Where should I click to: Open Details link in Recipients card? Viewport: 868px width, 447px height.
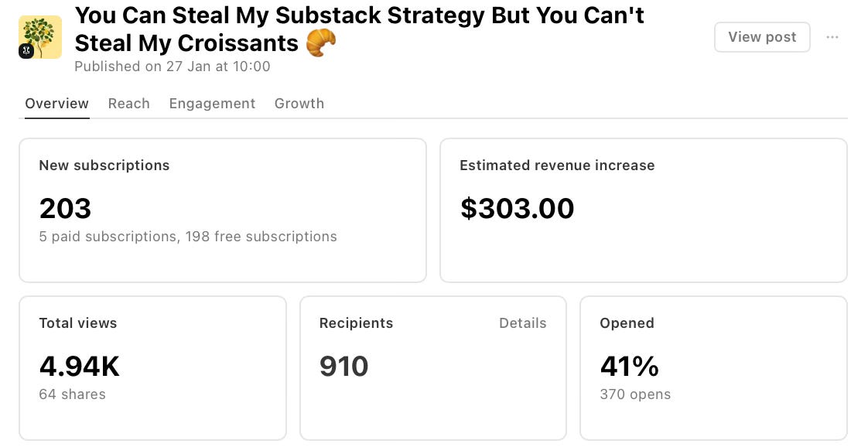(x=522, y=323)
